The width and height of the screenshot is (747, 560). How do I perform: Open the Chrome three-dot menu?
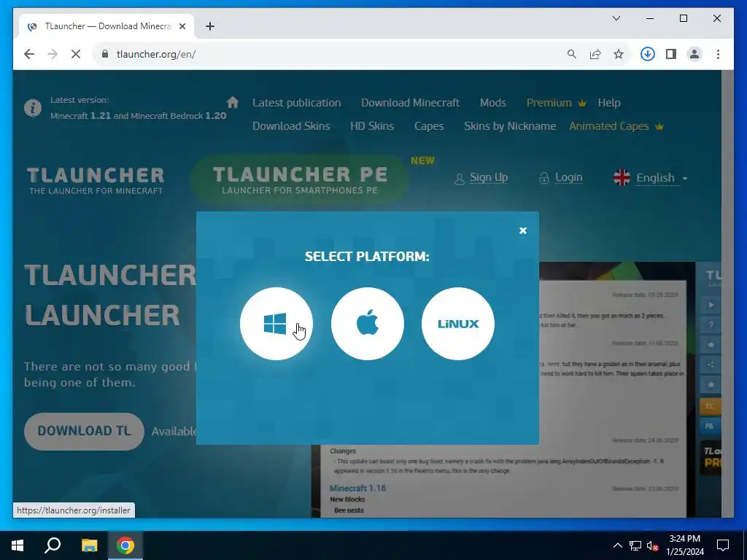tap(718, 54)
